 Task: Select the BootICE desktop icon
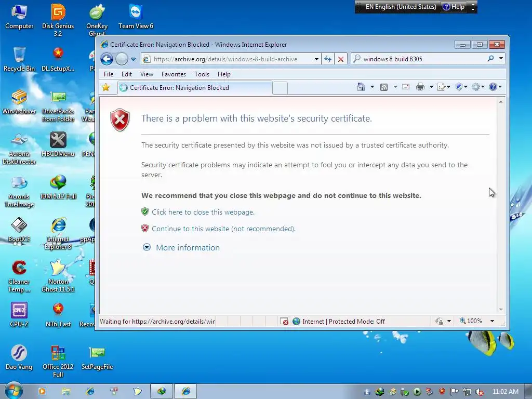point(19,230)
